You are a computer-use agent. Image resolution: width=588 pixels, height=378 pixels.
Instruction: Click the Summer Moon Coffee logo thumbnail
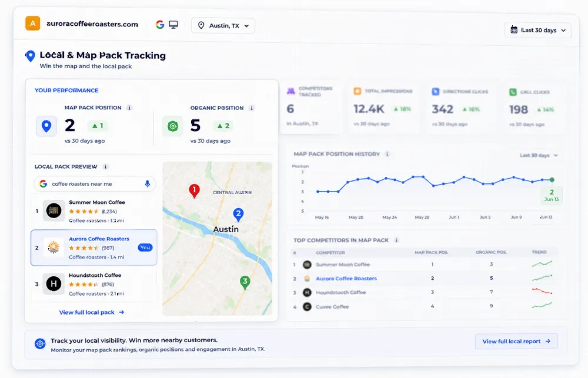coord(54,210)
